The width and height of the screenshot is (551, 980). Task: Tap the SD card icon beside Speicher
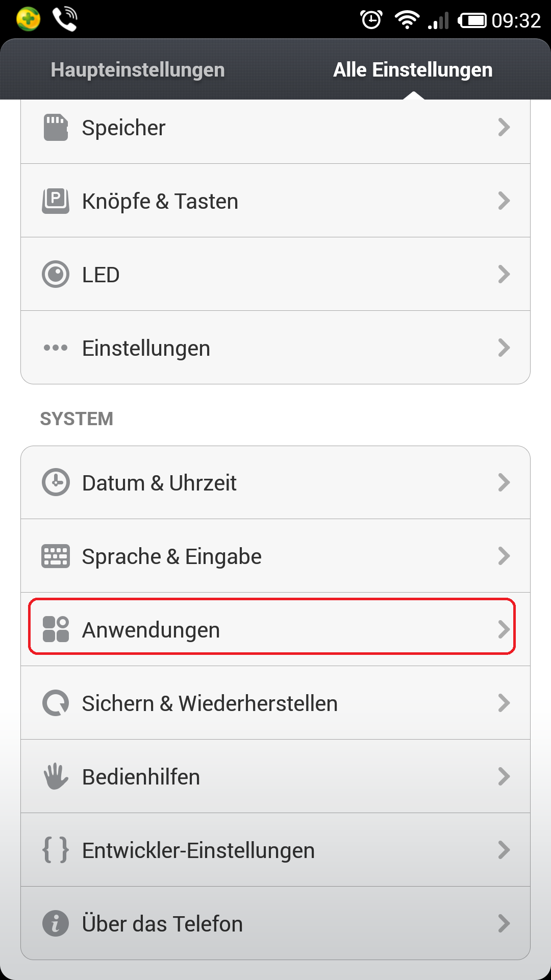pos(56,127)
